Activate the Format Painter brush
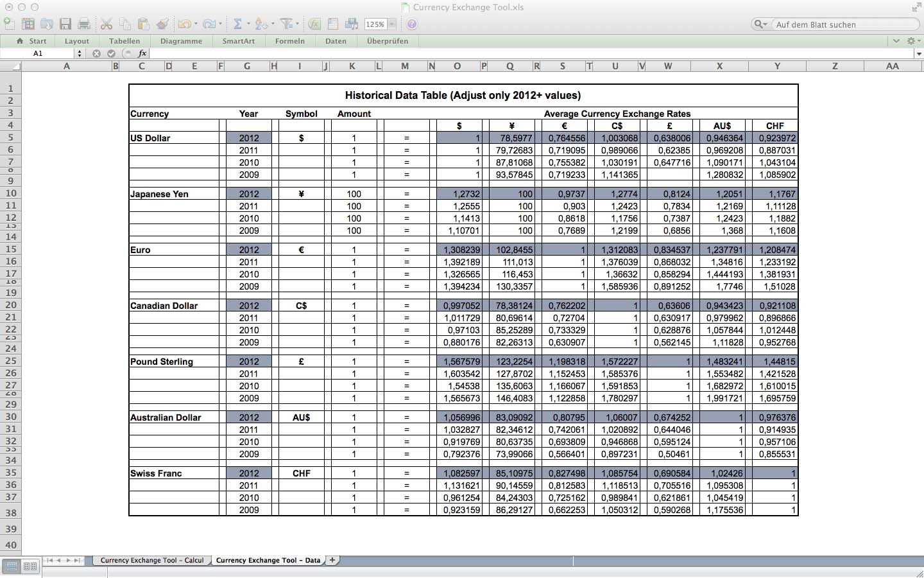Screen dimensions: 924x578 pyautogui.click(x=162, y=24)
